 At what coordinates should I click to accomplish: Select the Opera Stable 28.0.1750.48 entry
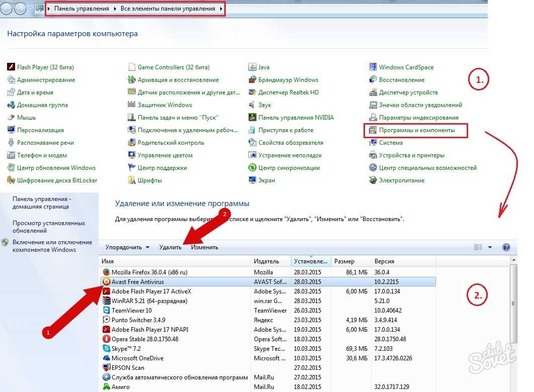click(268, 339)
